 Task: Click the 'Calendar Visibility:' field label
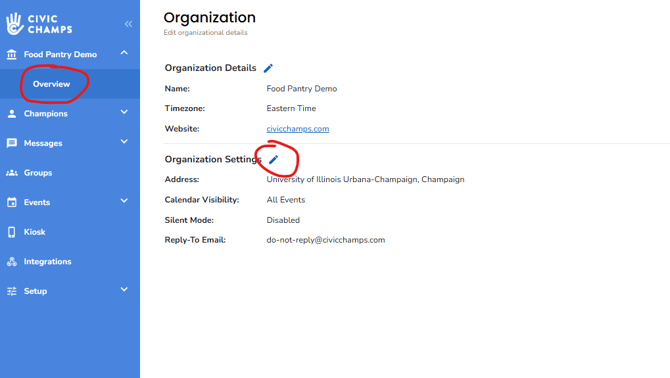pyautogui.click(x=202, y=199)
